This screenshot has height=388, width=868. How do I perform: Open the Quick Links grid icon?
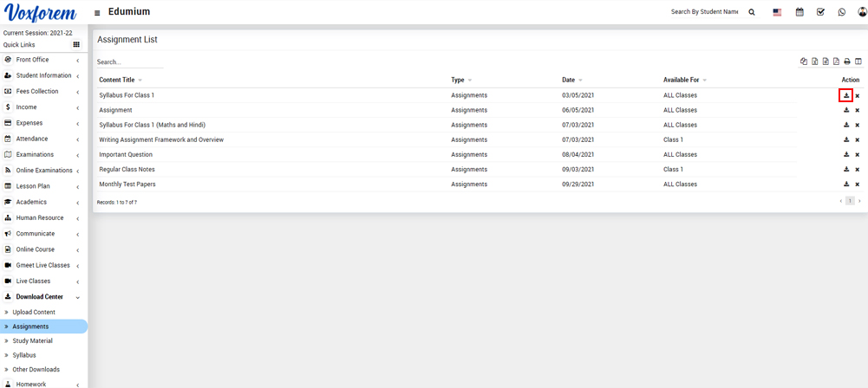tap(76, 45)
